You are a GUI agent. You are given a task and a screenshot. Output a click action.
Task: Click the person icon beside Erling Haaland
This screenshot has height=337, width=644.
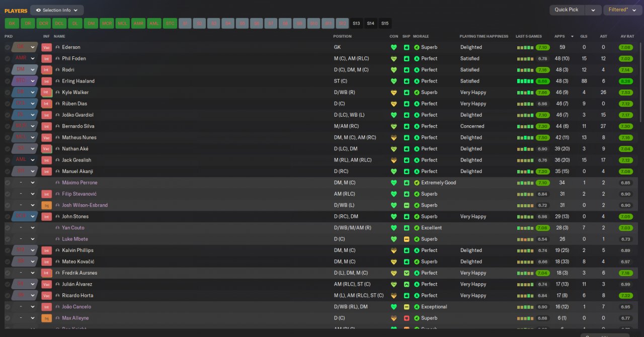click(57, 81)
